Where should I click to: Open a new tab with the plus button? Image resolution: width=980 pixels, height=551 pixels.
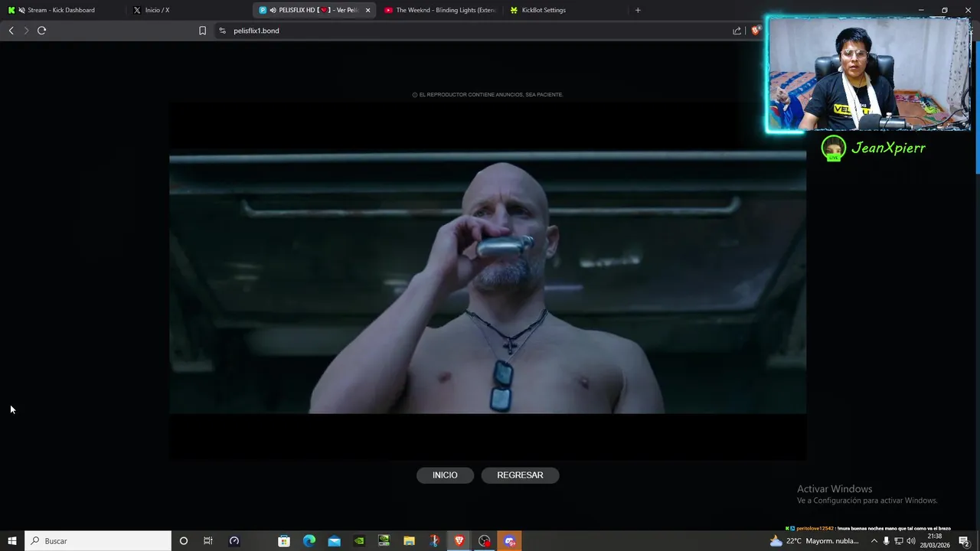[638, 10]
